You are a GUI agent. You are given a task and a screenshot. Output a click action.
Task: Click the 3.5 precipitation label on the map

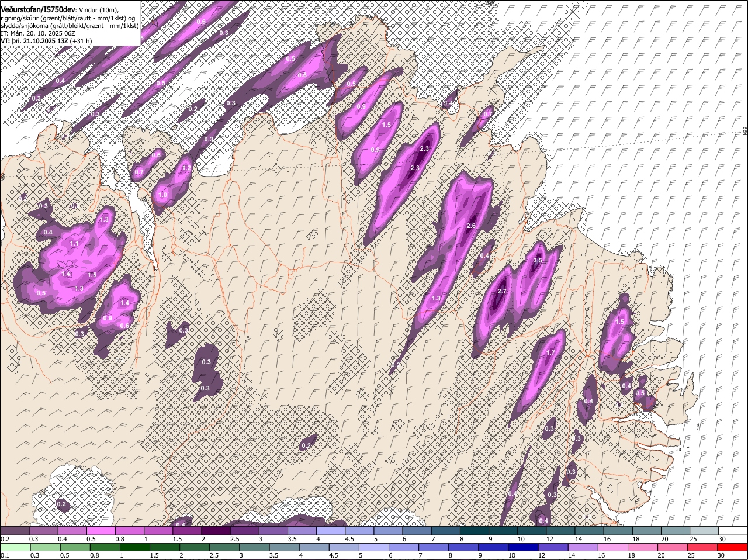pyautogui.click(x=538, y=261)
